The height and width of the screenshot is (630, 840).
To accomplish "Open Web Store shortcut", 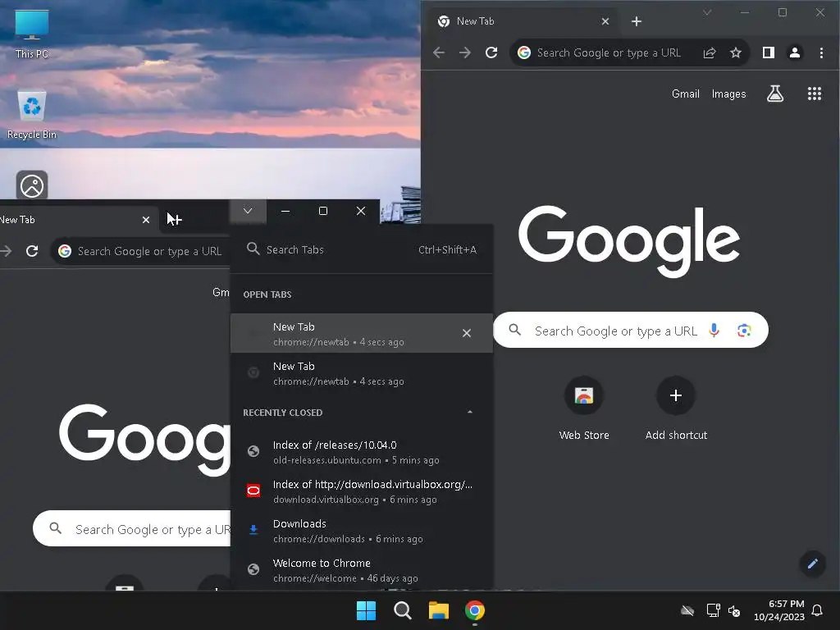I will pyautogui.click(x=584, y=409).
